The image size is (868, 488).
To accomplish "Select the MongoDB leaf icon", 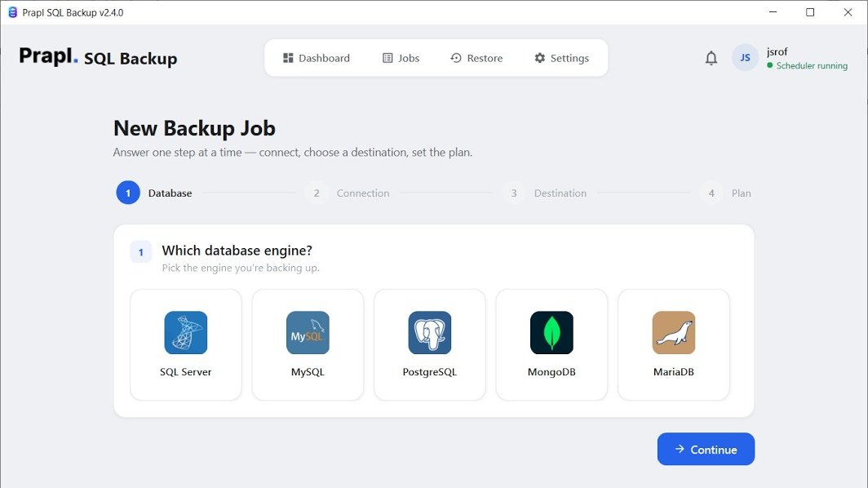I will click(x=551, y=332).
